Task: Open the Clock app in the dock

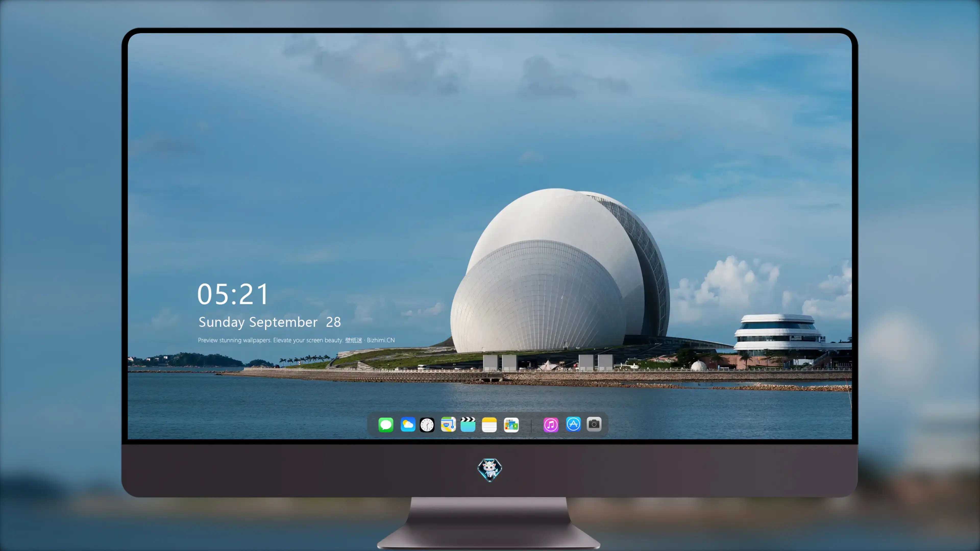Action: pos(427,425)
